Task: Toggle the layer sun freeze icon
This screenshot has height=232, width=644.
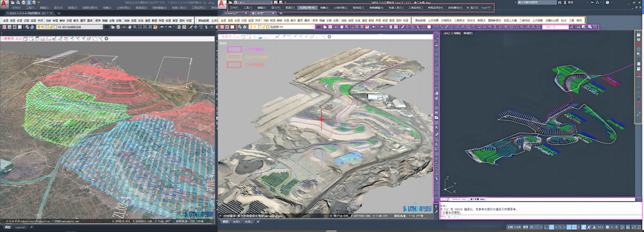Action: tap(43, 27)
